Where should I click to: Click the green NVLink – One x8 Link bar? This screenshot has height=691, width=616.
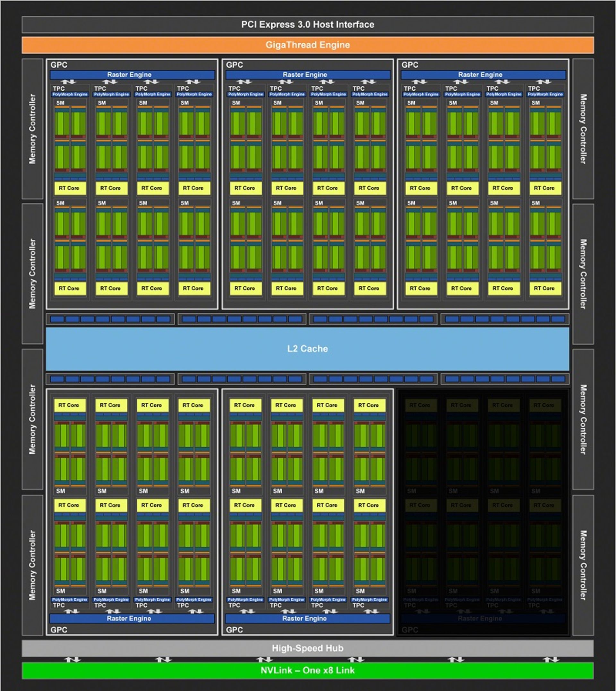308,670
